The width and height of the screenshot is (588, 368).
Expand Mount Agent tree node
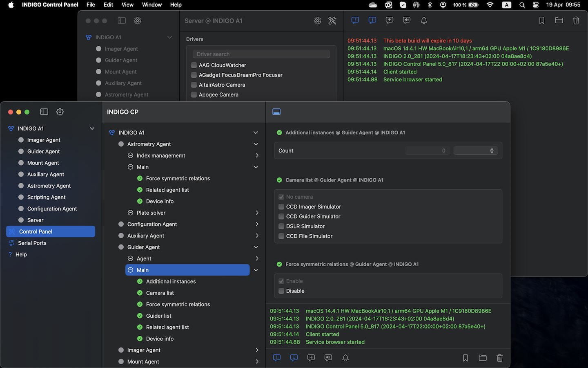tap(257, 361)
